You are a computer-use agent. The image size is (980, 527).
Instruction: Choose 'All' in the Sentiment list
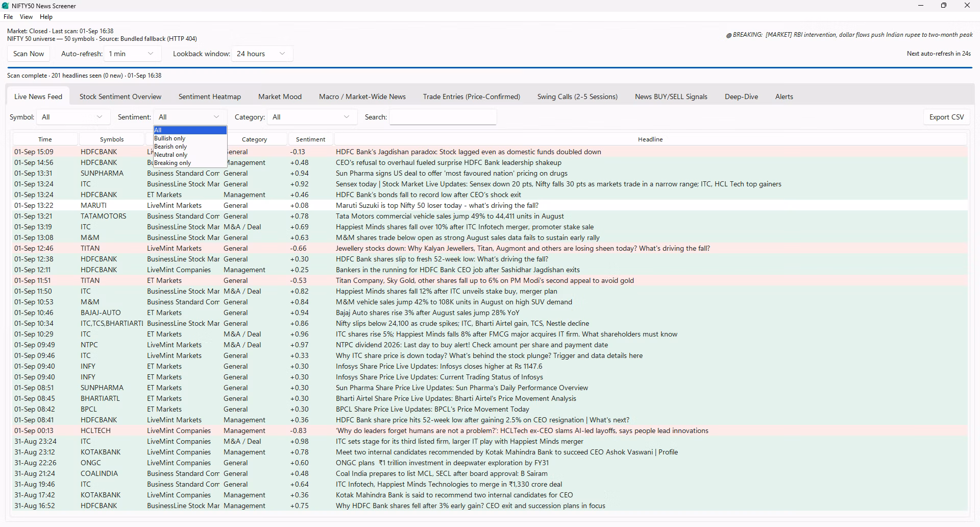[x=190, y=130]
